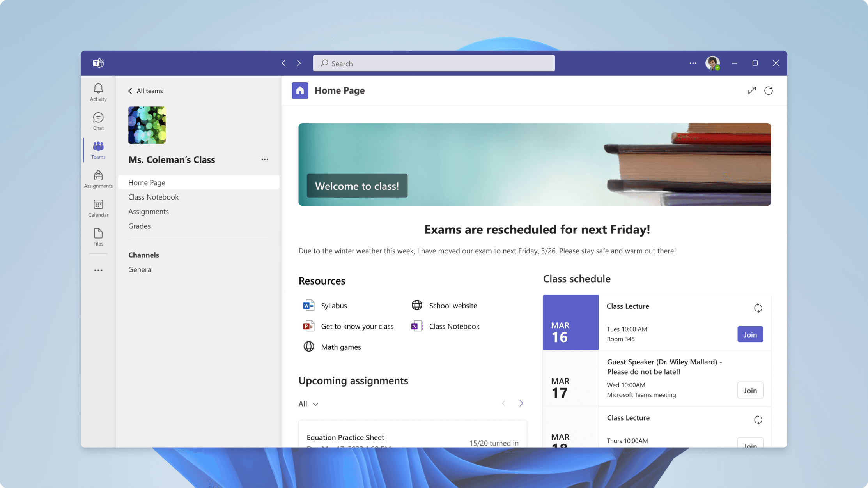868x488 pixels.
Task: Open the title bar Settings and more ellipsis
Action: (x=693, y=63)
